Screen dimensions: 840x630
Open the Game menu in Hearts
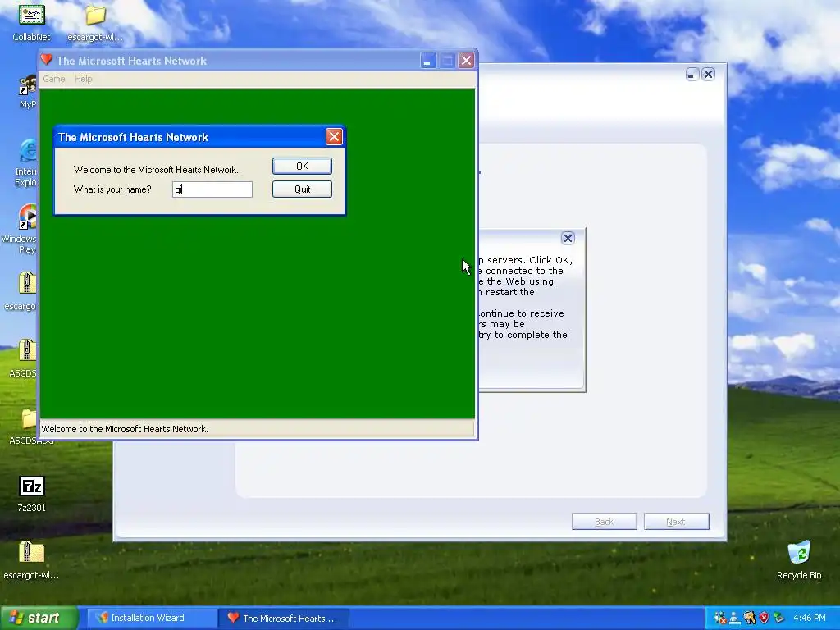coord(53,79)
